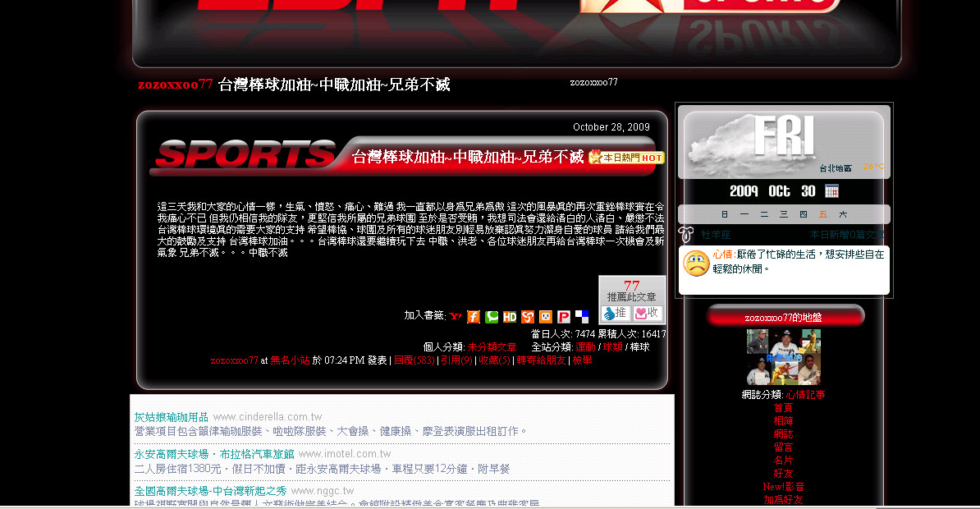Go to 首頁 in sidebar menu
Viewport: 980px width, 509px height.
[783, 408]
